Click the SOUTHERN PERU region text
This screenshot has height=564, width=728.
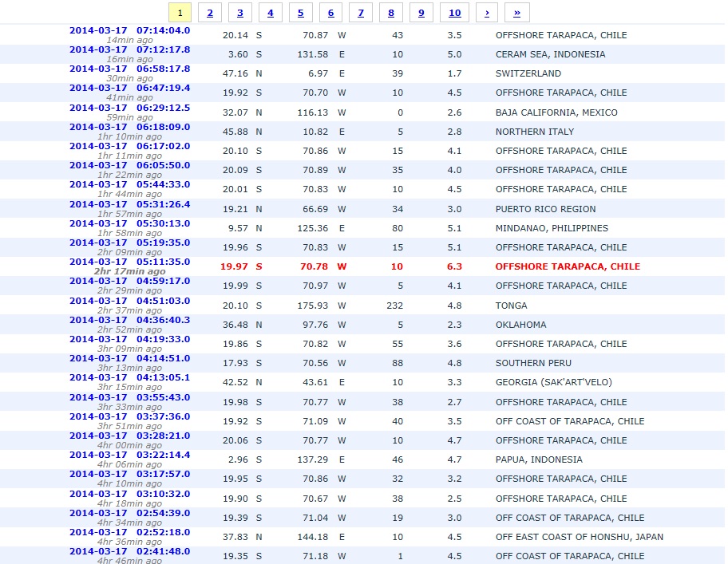533,363
